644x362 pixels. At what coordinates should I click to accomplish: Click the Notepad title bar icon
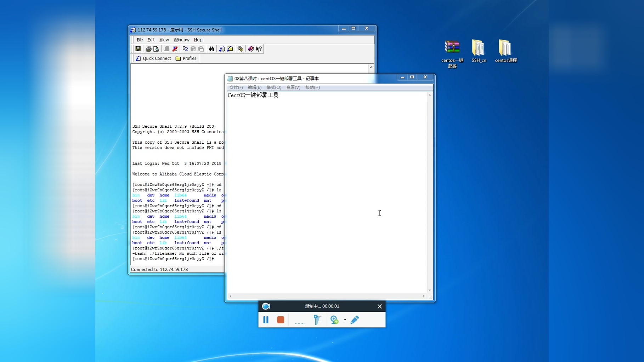230,79
